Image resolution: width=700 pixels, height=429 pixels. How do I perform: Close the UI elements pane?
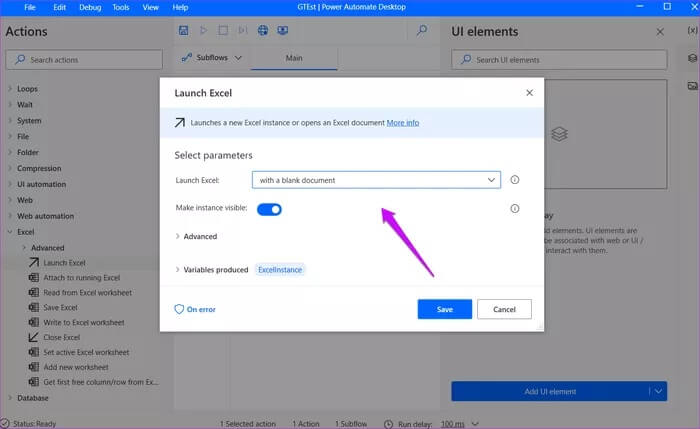[660, 32]
